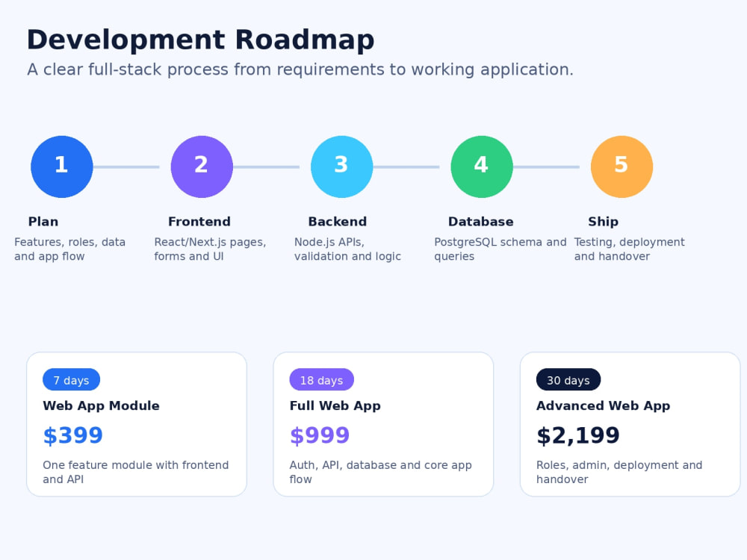Click the green step 4 circle

[482, 167]
